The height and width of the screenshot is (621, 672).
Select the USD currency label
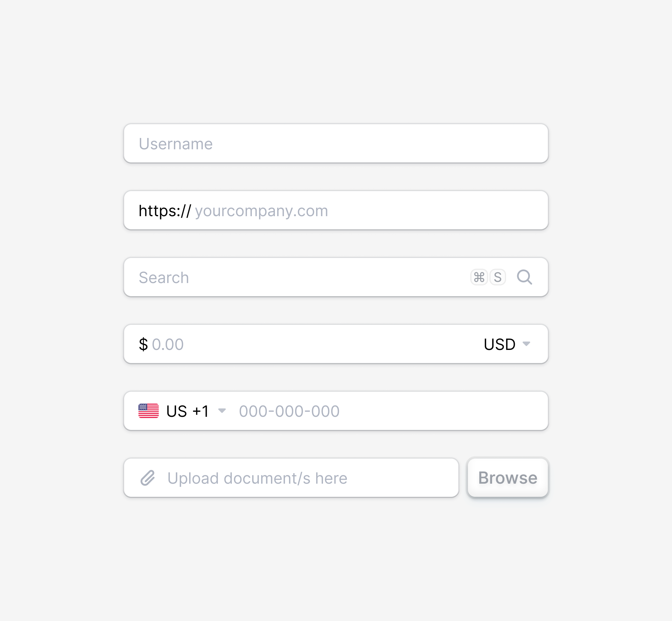pyautogui.click(x=500, y=344)
